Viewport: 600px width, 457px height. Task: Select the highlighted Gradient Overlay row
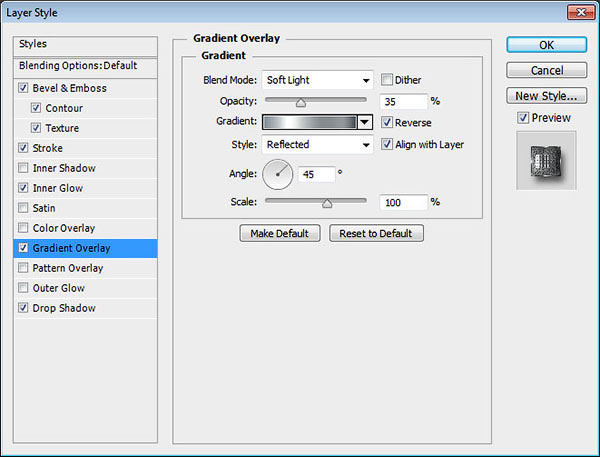pyautogui.click(x=85, y=248)
